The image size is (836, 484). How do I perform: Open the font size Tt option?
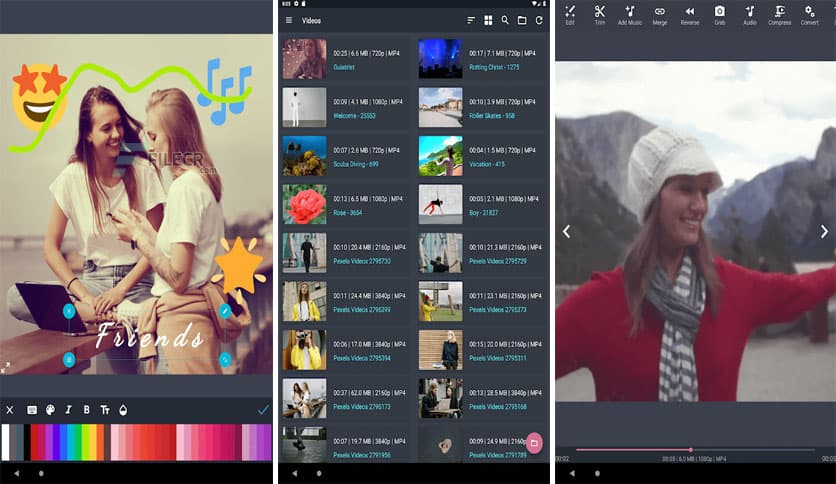tap(105, 409)
